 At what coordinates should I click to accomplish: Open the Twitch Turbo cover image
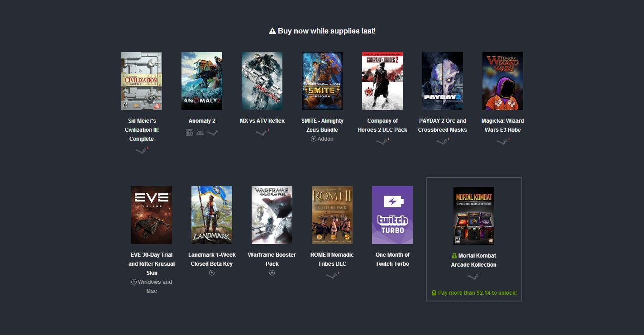click(392, 215)
